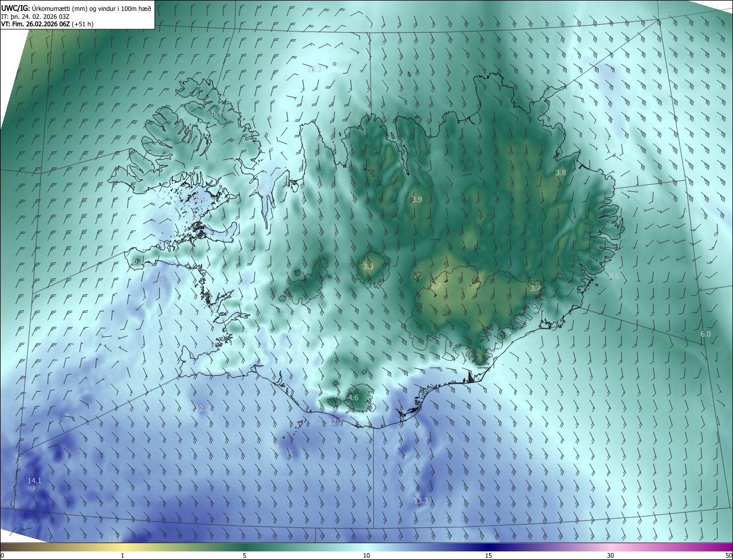Image resolution: width=733 pixels, height=560 pixels.
Task: Click the '12.7' value near the coast
Action: pos(336,421)
